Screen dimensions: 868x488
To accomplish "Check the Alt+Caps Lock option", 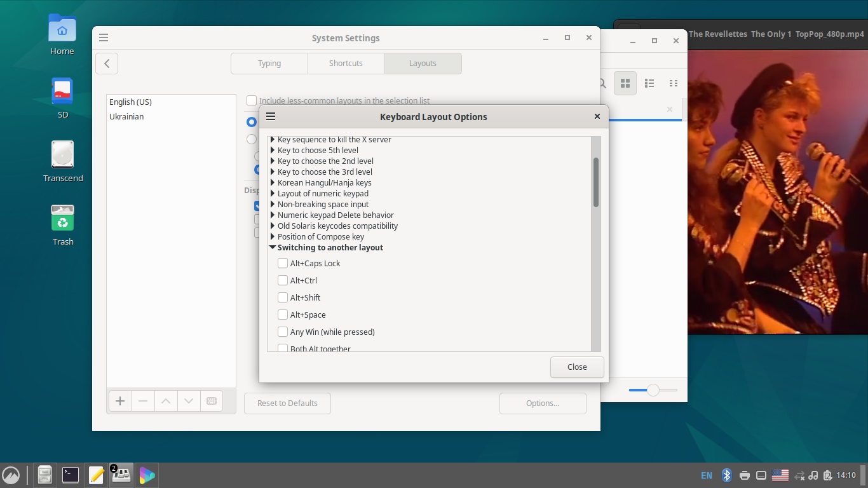I will point(283,263).
